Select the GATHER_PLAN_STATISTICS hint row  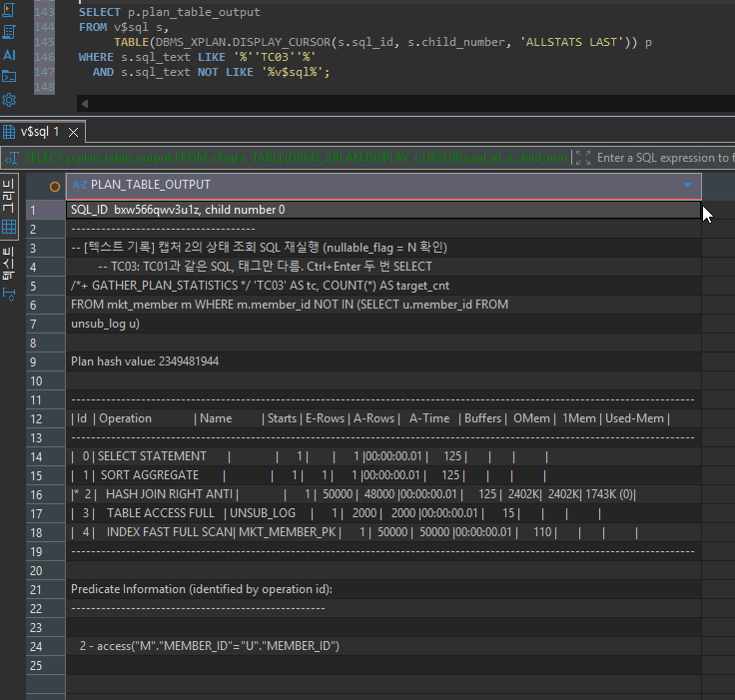[x=383, y=286]
